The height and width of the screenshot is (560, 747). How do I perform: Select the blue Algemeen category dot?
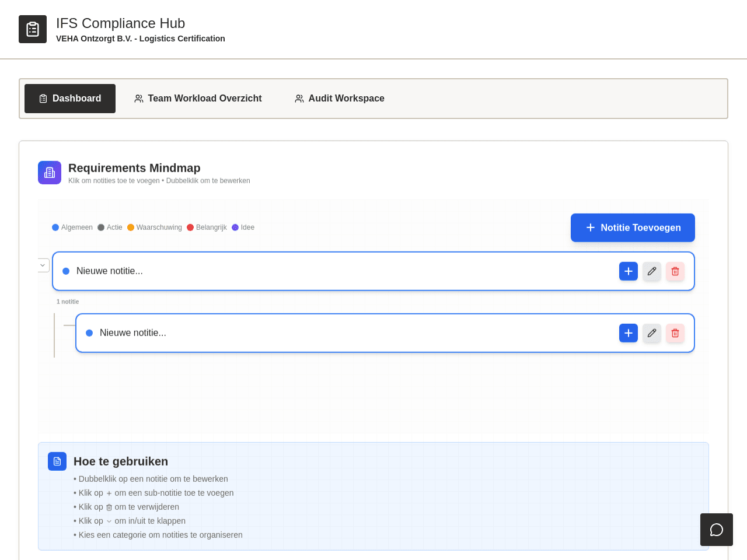55,228
